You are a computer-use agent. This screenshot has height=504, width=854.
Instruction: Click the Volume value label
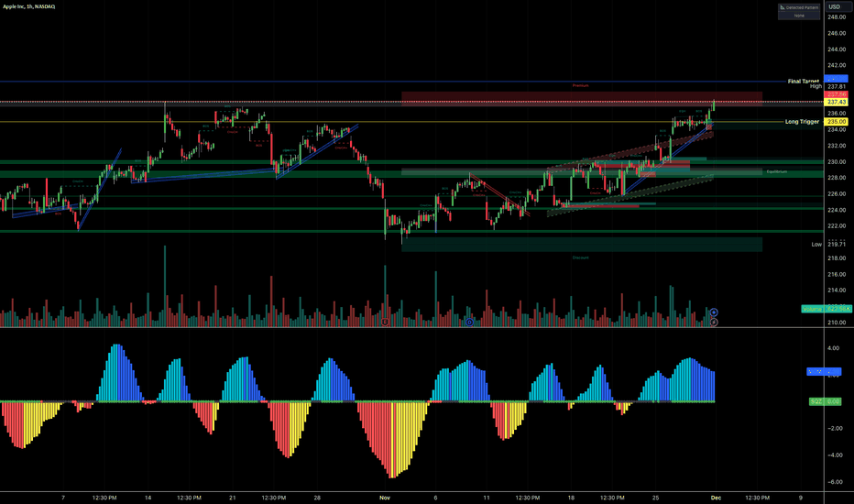point(827,309)
